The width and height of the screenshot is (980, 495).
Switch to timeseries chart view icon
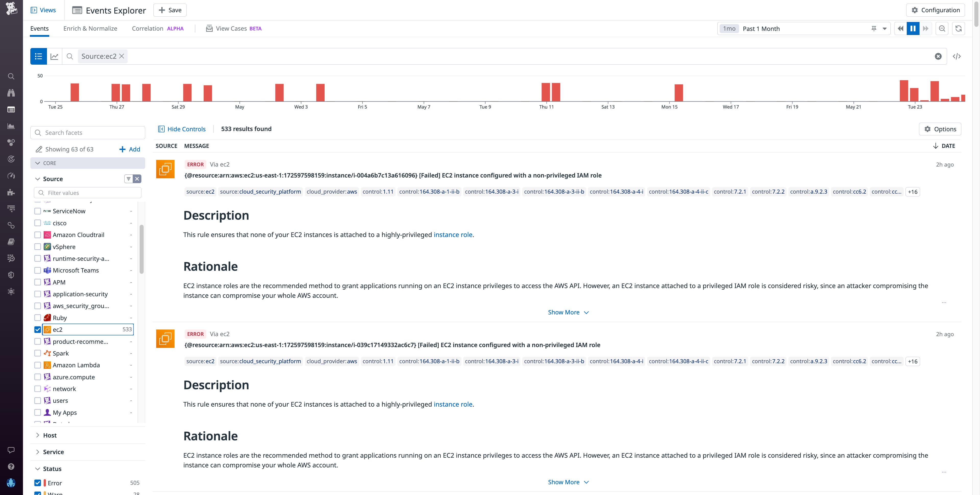[x=54, y=56]
